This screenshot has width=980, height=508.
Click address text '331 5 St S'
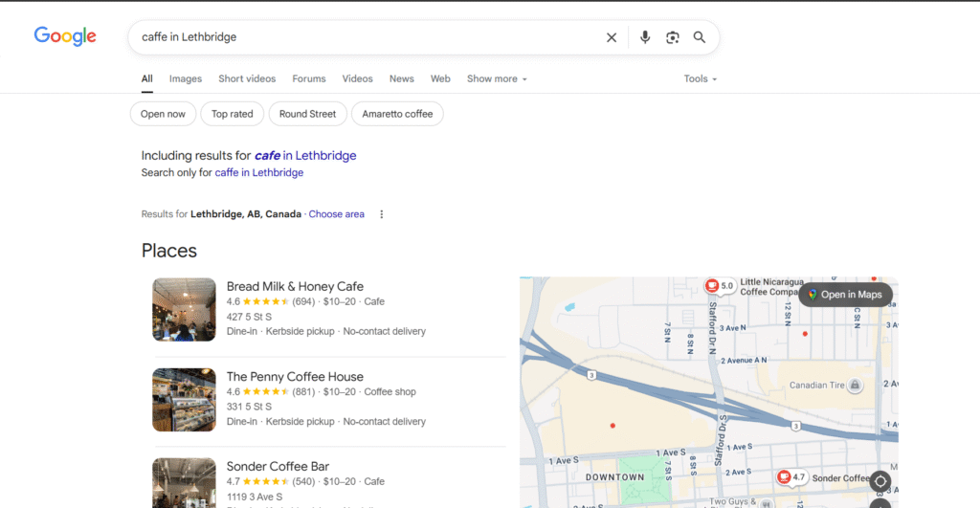click(249, 407)
